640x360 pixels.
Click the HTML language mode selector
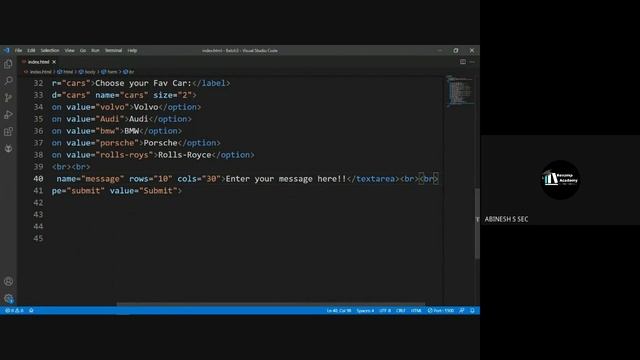click(x=416, y=311)
